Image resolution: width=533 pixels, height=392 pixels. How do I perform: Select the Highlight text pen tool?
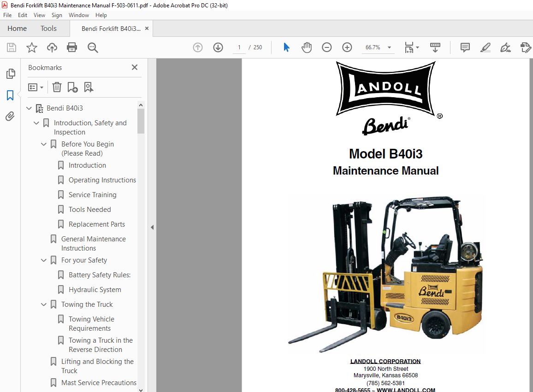(x=486, y=47)
